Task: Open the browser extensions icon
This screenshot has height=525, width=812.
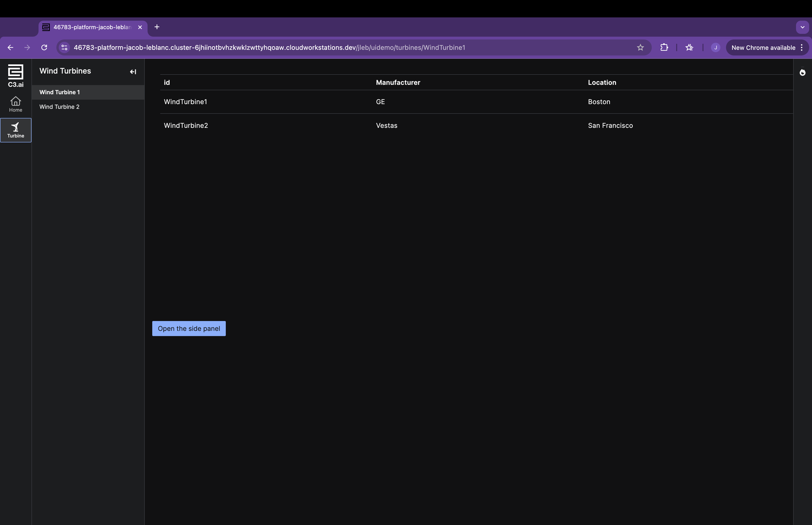Action: pyautogui.click(x=664, y=47)
